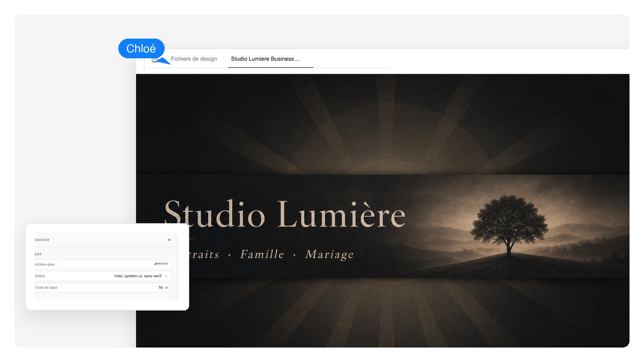The height and width of the screenshot is (362, 644).
Task: Close the Modifier panel with the X
Action: click(x=169, y=240)
